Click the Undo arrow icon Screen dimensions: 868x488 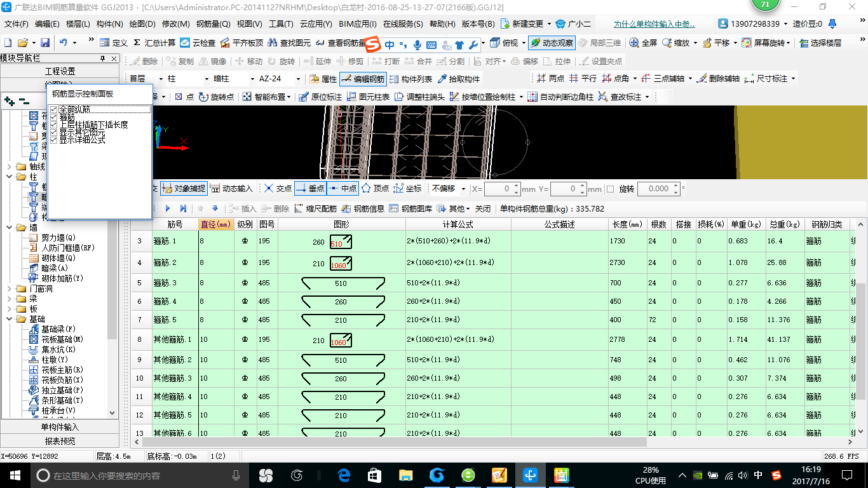[x=64, y=43]
